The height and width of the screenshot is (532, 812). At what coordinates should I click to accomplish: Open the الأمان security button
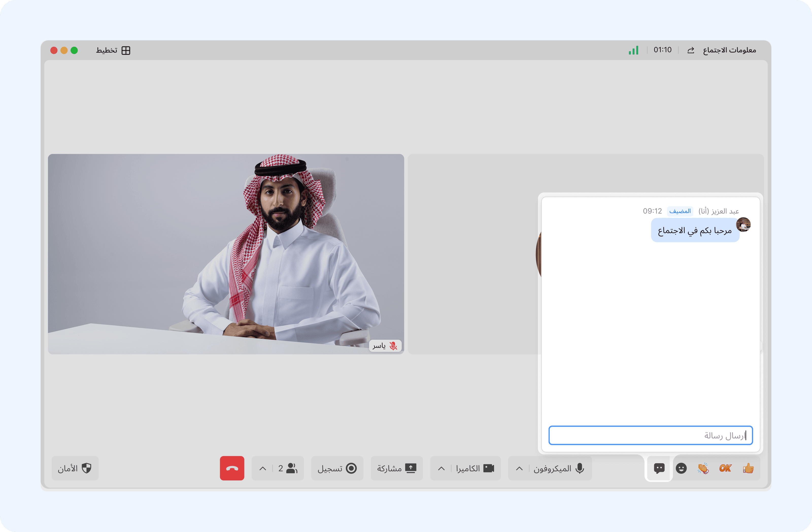point(75,468)
